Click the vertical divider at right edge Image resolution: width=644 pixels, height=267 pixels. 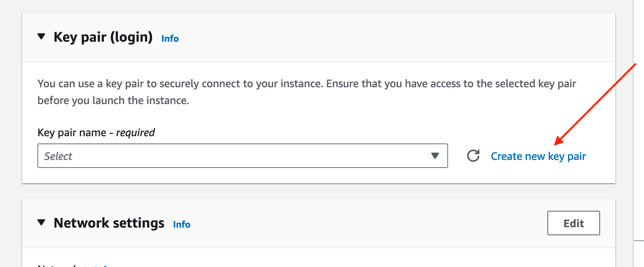634,115
